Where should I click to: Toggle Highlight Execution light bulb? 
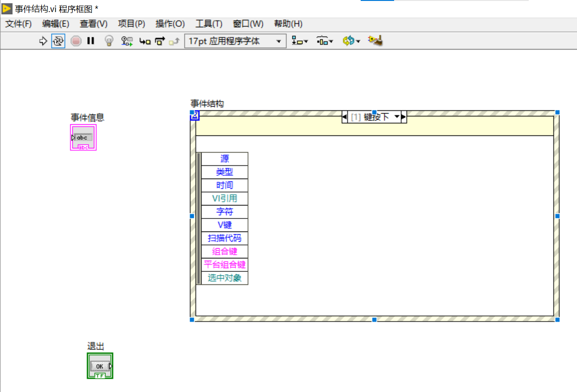click(109, 41)
